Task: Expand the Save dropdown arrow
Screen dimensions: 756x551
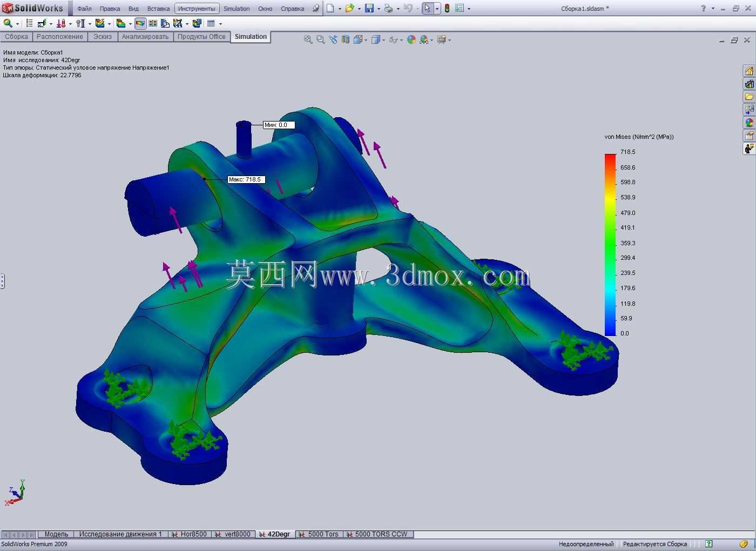Action: coord(379,9)
